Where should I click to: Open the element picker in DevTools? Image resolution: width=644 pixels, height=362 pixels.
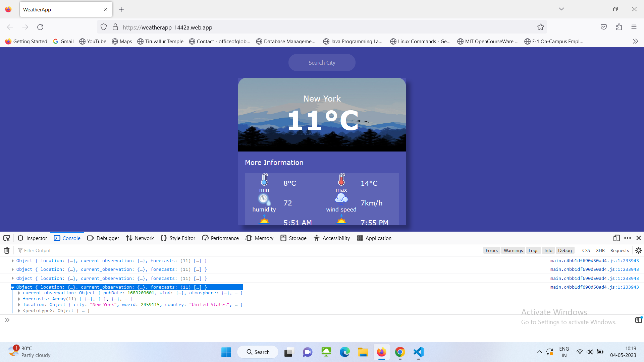7,238
